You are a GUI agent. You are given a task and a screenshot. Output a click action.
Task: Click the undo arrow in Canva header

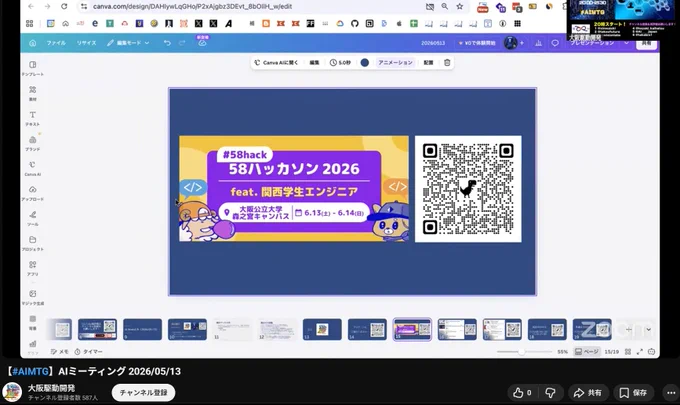pos(167,43)
